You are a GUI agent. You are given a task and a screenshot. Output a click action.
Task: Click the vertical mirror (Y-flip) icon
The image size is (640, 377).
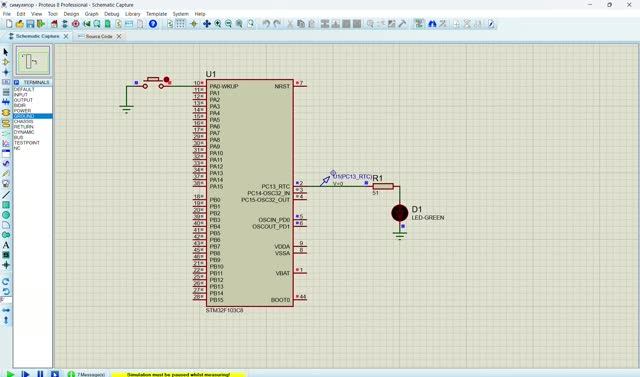point(6,320)
